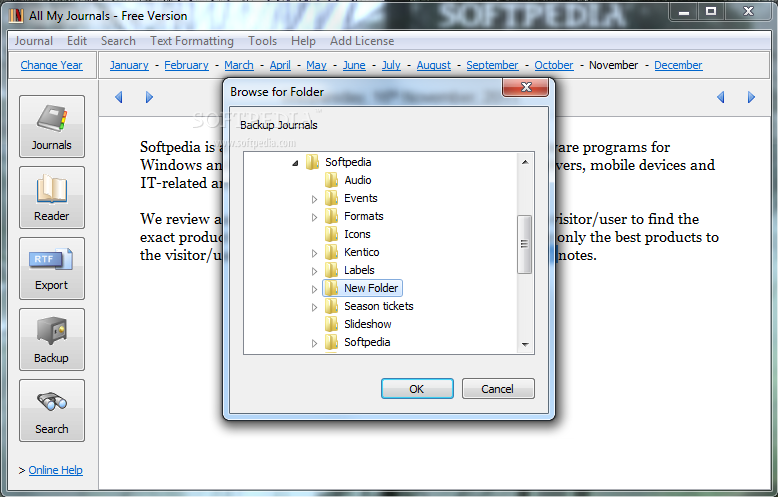Open the Text Formatting menu

point(192,41)
